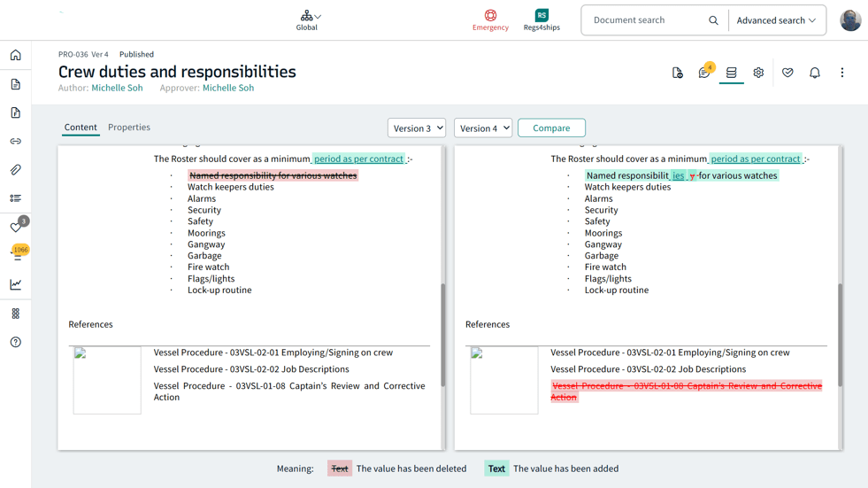Open Regs4ships from the top bar

(542, 19)
